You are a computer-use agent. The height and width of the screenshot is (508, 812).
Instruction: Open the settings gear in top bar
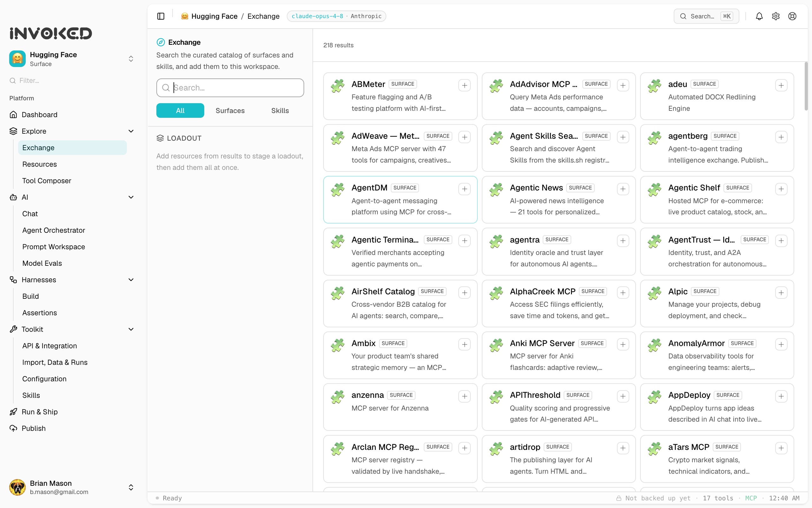(776, 16)
